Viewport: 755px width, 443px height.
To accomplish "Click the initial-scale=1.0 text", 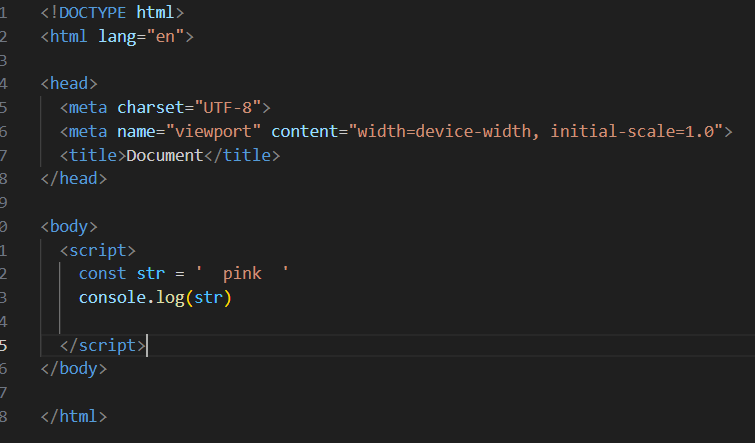I will (632, 131).
